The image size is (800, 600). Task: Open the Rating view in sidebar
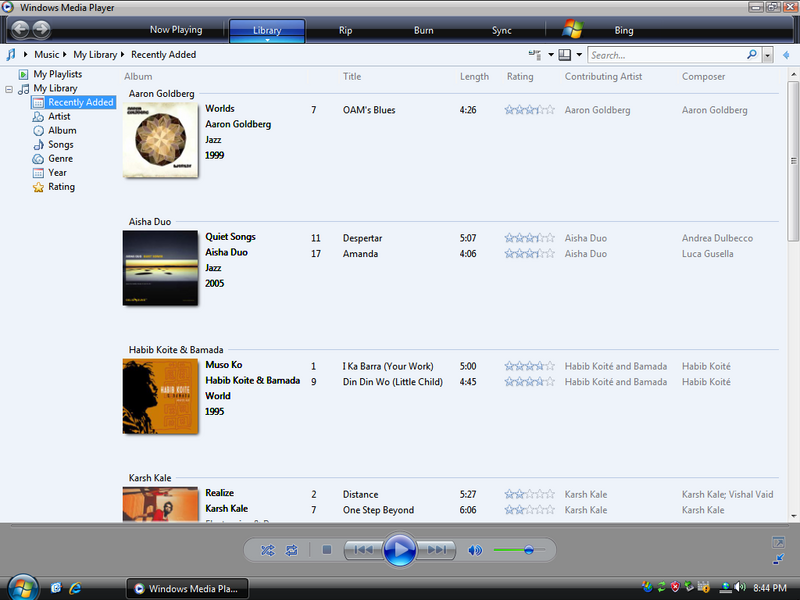click(61, 187)
